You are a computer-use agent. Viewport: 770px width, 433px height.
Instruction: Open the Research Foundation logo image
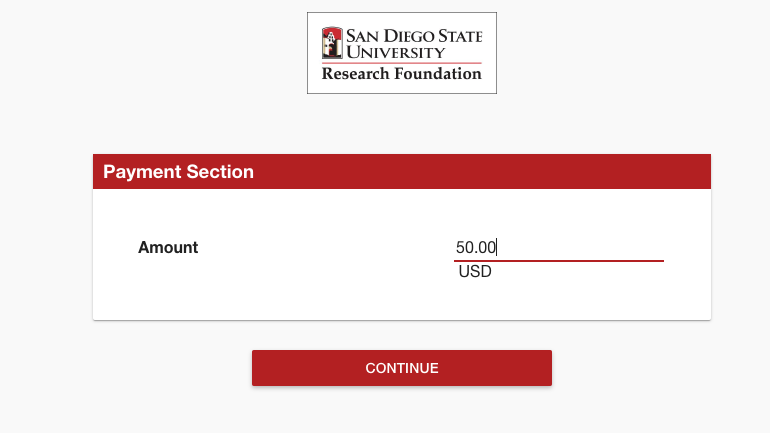coord(402,53)
